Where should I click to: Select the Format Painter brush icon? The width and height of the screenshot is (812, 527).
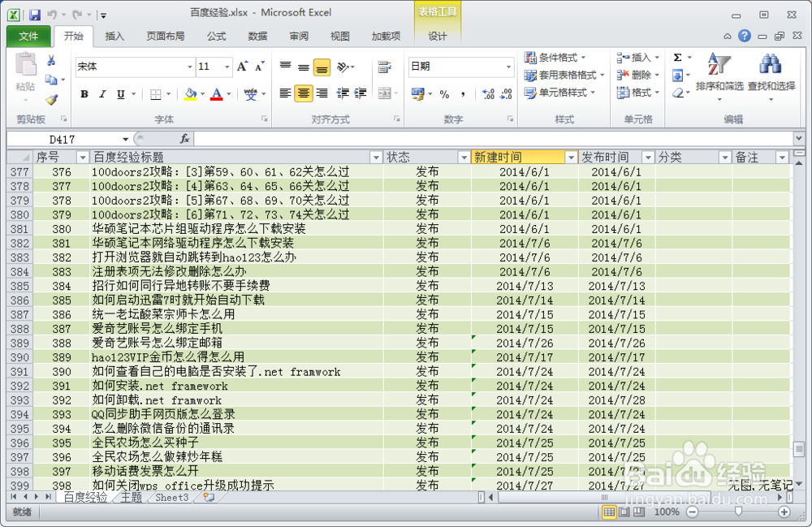point(51,99)
